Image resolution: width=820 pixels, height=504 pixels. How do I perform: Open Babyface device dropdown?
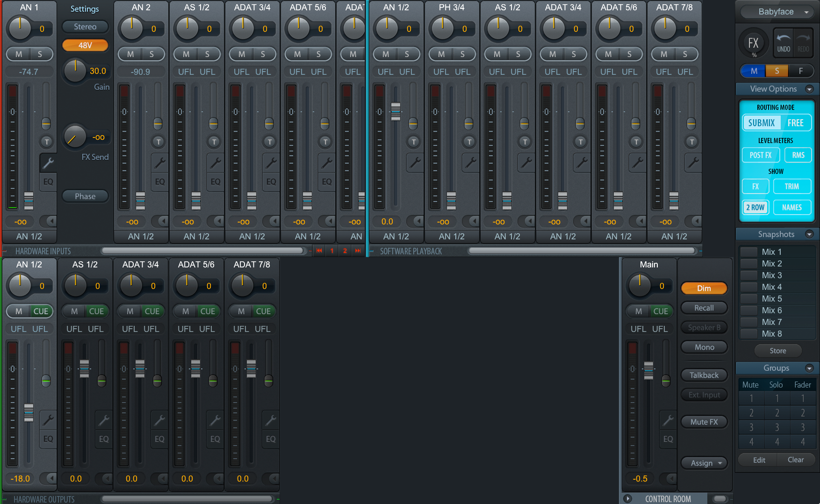[777, 12]
